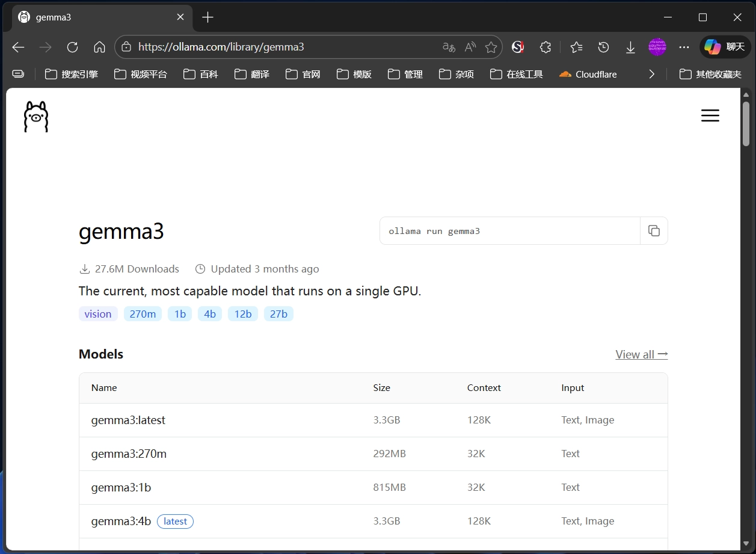This screenshot has height=554, width=756.
Task: Select the 4b size tag
Action: pyautogui.click(x=210, y=314)
